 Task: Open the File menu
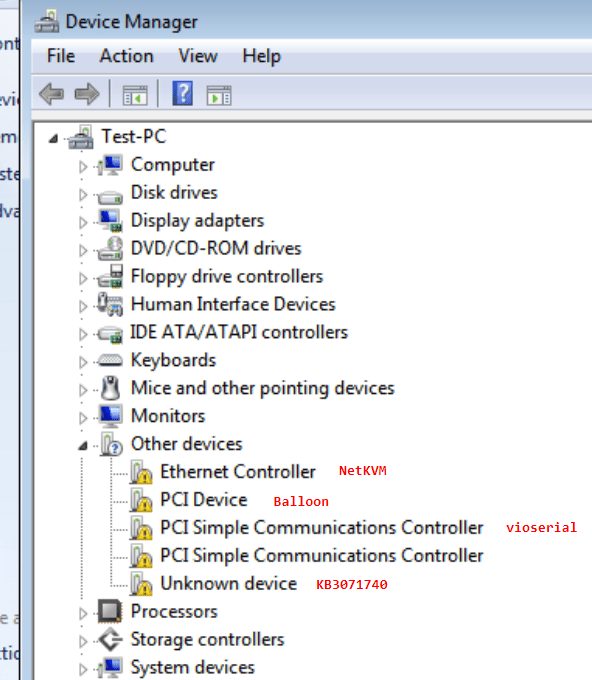[61, 56]
